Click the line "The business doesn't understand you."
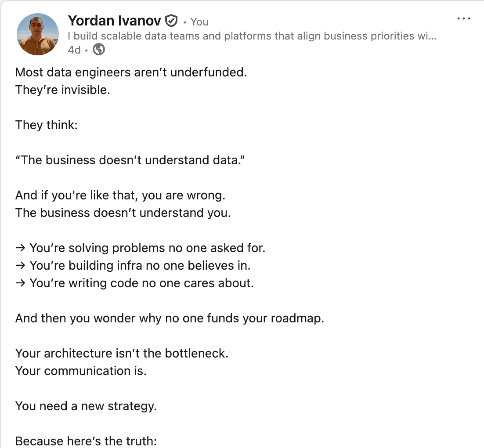This screenshot has width=484, height=448. pos(123,213)
